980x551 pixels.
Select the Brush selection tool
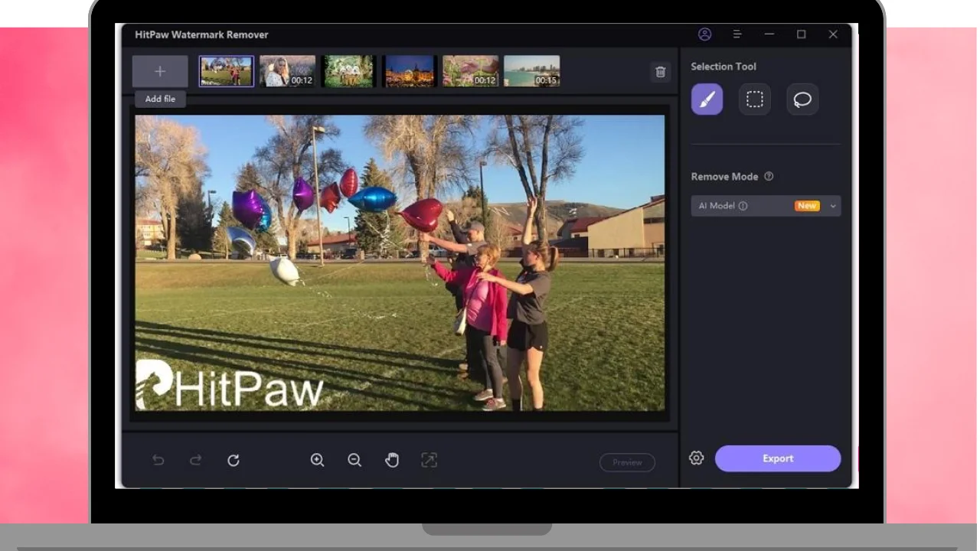pos(707,99)
